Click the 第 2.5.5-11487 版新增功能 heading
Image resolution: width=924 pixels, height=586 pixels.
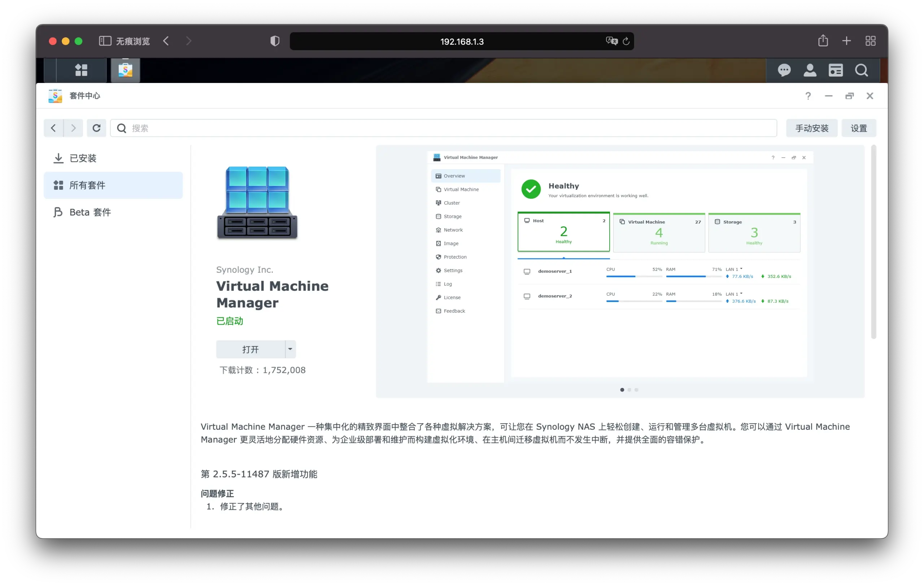(x=259, y=474)
